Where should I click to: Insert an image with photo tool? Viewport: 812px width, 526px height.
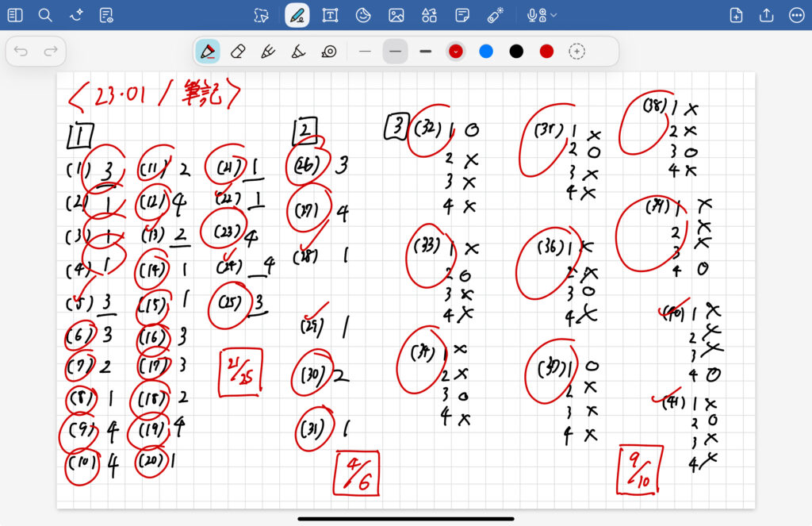(x=396, y=15)
